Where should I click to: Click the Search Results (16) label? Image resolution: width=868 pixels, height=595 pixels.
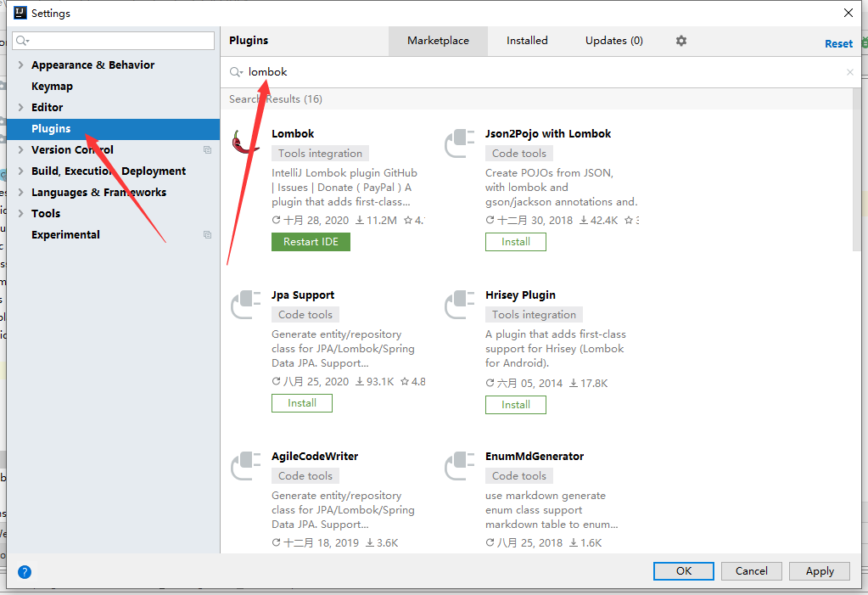pyautogui.click(x=276, y=99)
